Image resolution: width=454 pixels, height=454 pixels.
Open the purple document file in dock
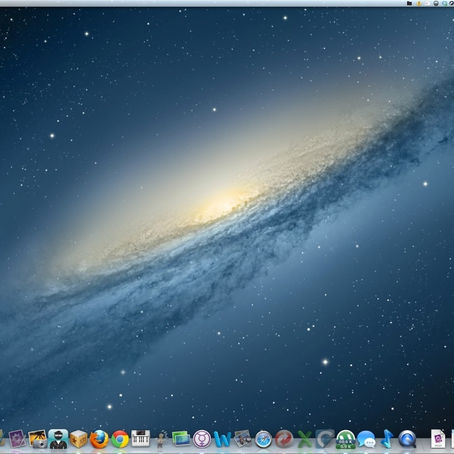pos(438,439)
